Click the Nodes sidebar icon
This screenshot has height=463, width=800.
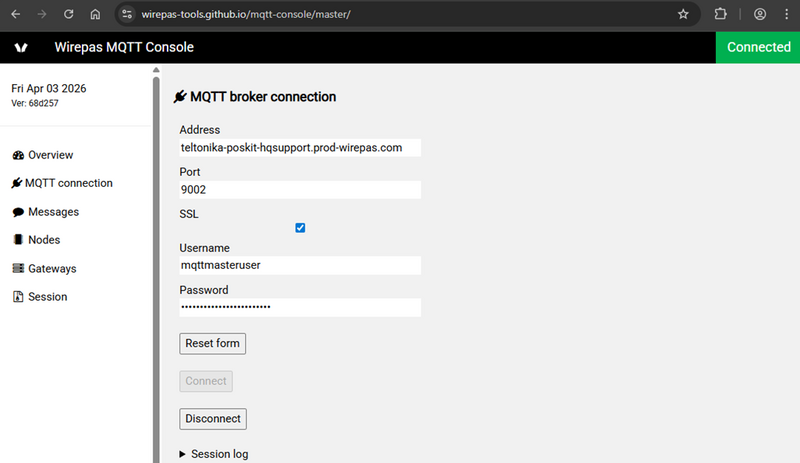tap(18, 239)
